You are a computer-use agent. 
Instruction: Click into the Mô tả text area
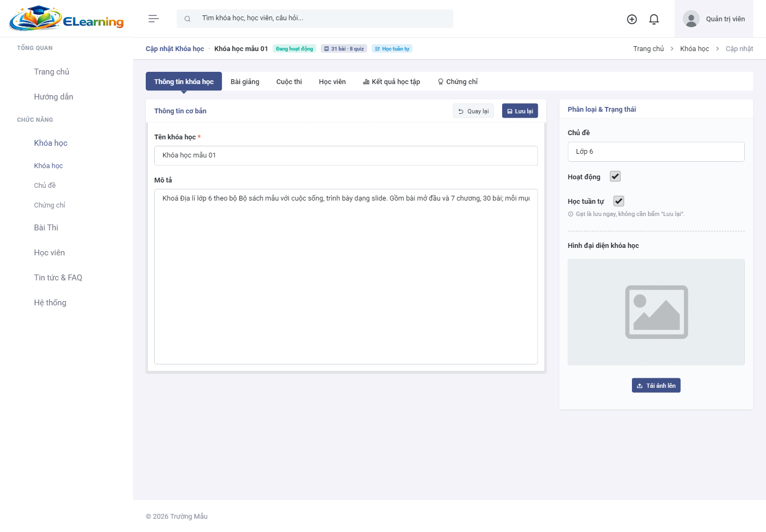[x=346, y=277]
